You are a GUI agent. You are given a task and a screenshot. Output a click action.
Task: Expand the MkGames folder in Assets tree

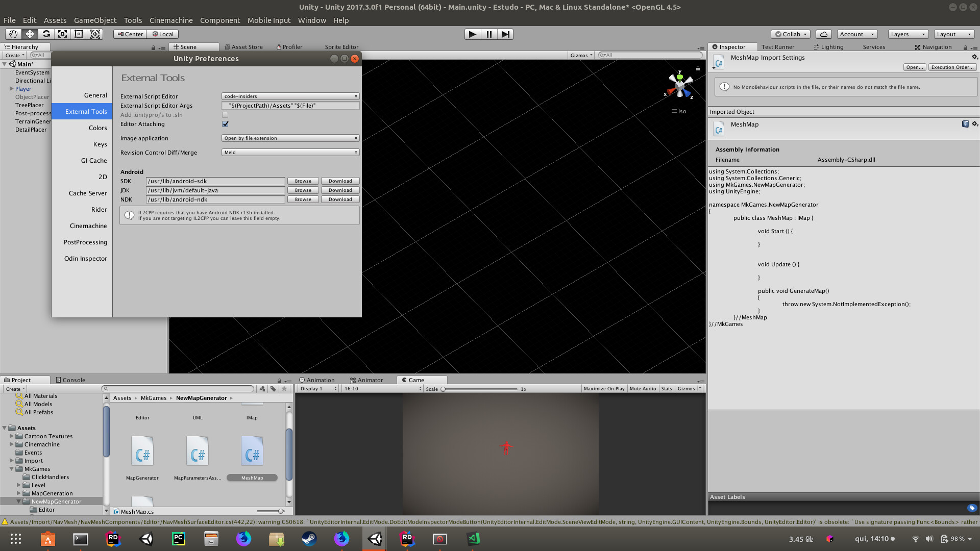[x=11, y=469]
